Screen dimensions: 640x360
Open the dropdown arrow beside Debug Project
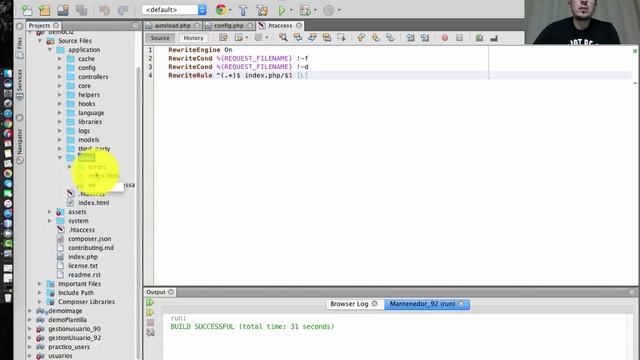click(x=315, y=10)
